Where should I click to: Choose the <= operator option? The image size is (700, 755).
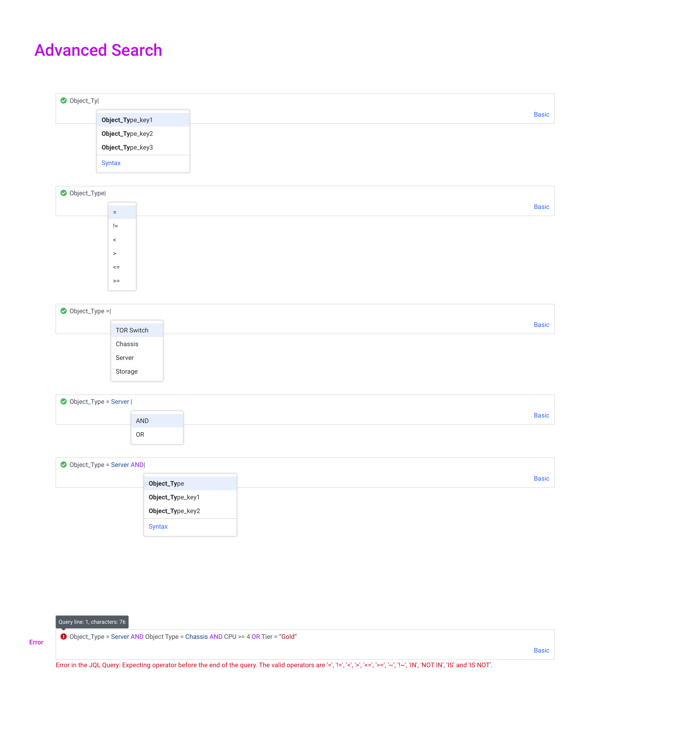coord(122,267)
